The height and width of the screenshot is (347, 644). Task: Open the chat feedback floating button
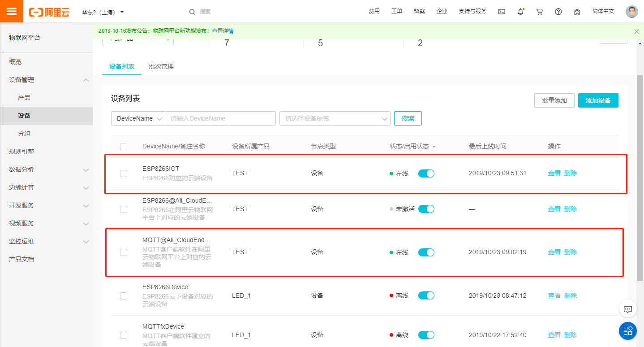tap(628, 309)
